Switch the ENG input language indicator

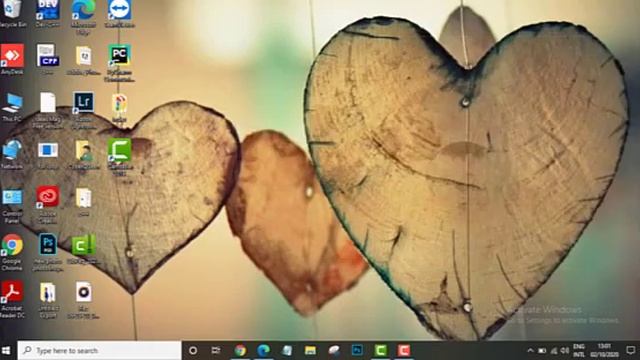[579, 350]
